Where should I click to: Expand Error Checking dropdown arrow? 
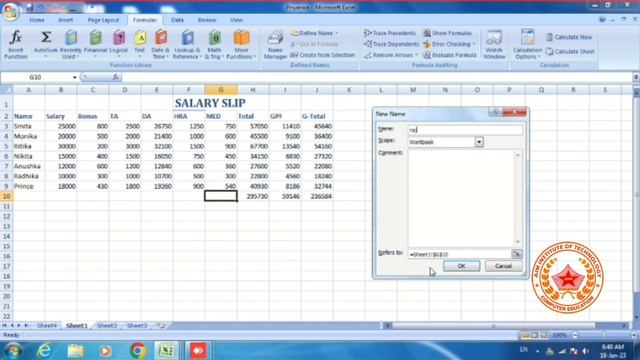473,44
